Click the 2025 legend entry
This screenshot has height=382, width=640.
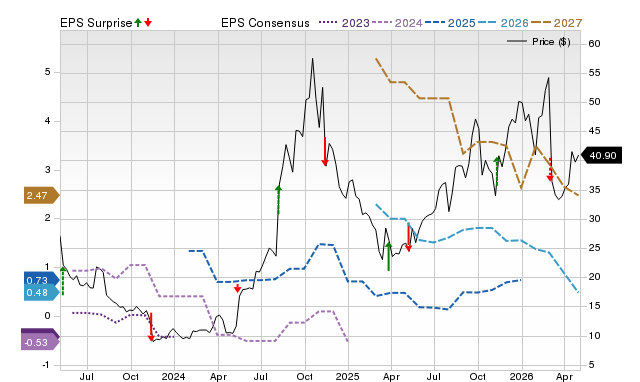450,23
